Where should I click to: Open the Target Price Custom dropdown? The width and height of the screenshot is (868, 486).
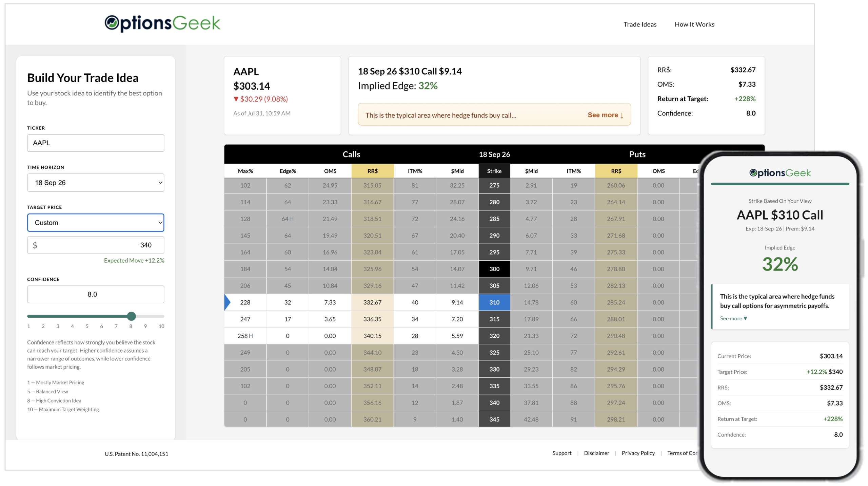pyautogui.click(x=96, y=223)
